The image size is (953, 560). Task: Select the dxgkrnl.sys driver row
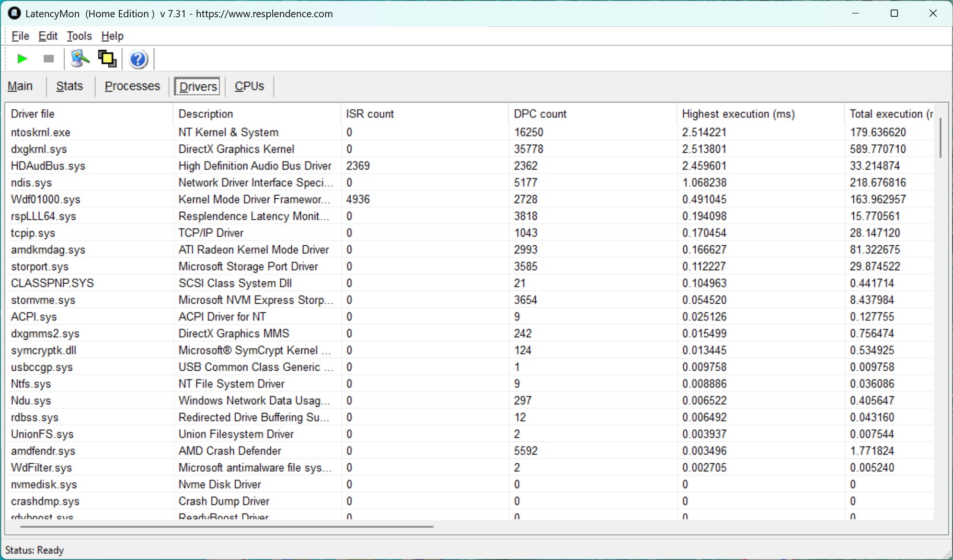click(39, 149)
